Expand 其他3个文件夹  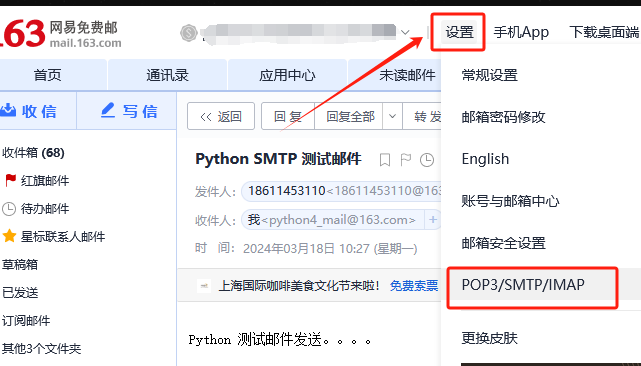click(41, 348)
